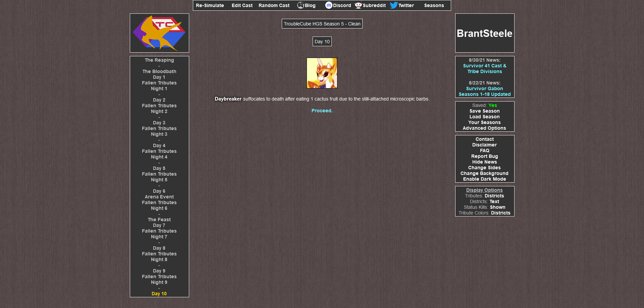This screenshot has width=644, height=308.
Task: Click the Subreddit alien icon
Action: click(358, 5)
